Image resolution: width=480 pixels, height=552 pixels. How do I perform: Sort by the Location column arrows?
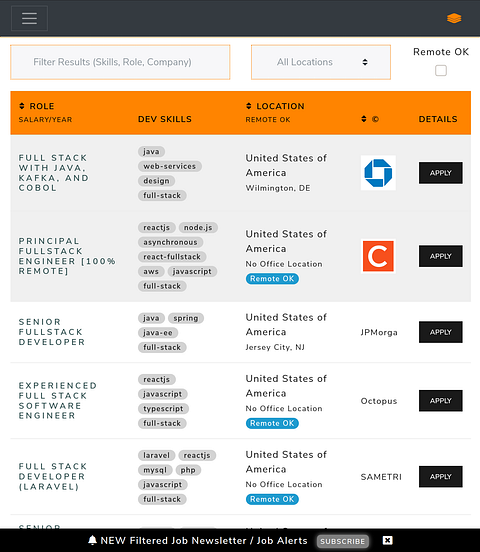249,106
